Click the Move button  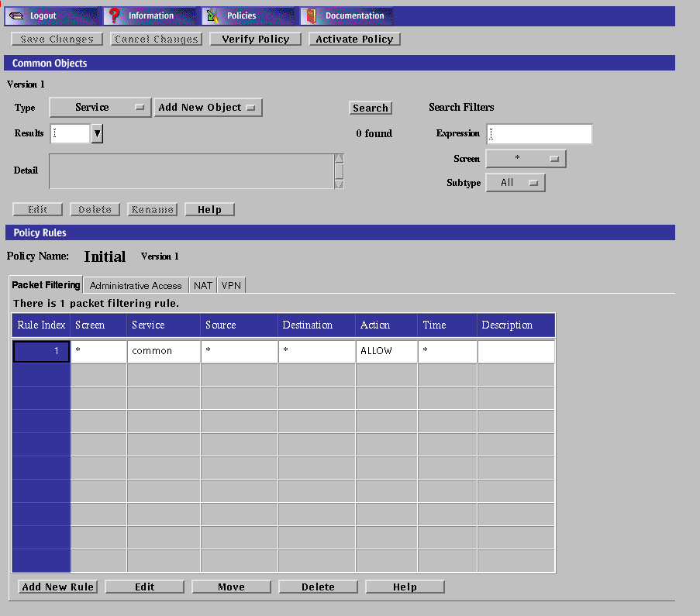[x=231, y=587]
